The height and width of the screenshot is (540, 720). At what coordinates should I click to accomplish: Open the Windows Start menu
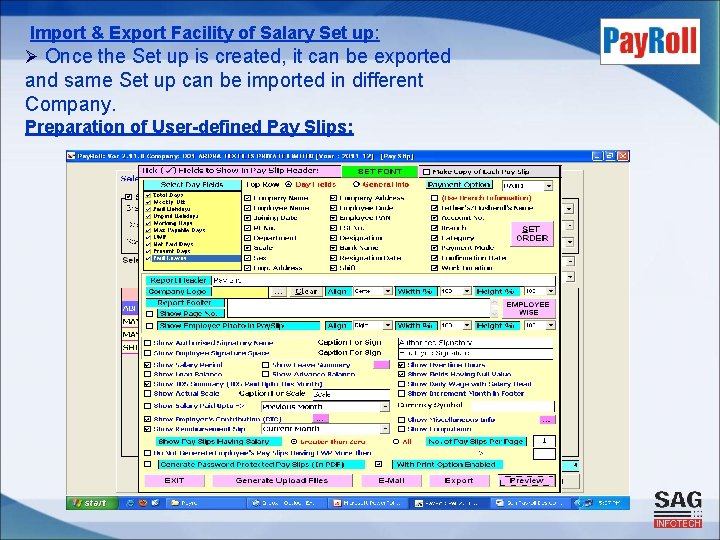click(92, 503)
